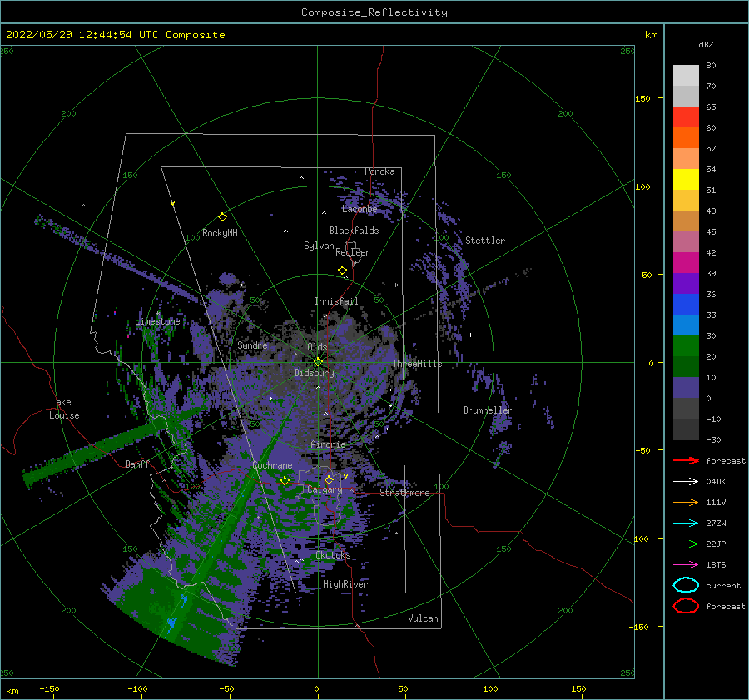Click the HighRiver label
Screen dimensions: 749x700
point(345,584)
